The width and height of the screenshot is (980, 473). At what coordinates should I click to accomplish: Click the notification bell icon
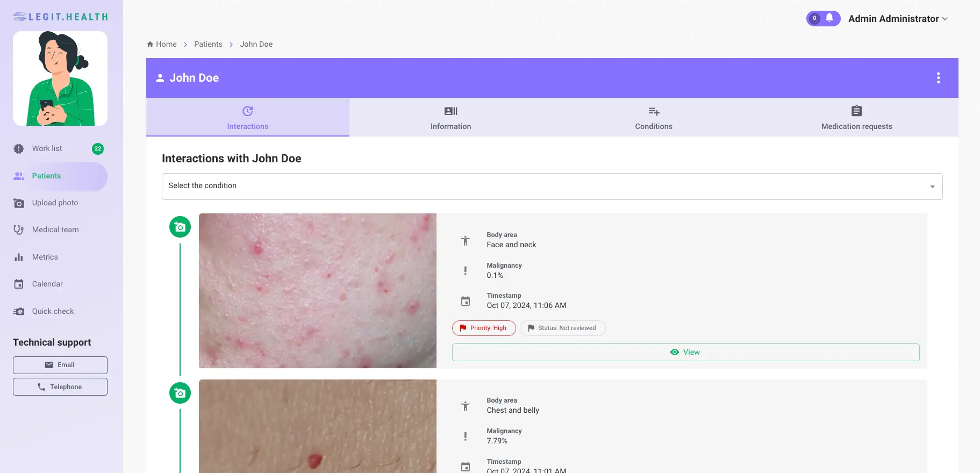point(829,18)
